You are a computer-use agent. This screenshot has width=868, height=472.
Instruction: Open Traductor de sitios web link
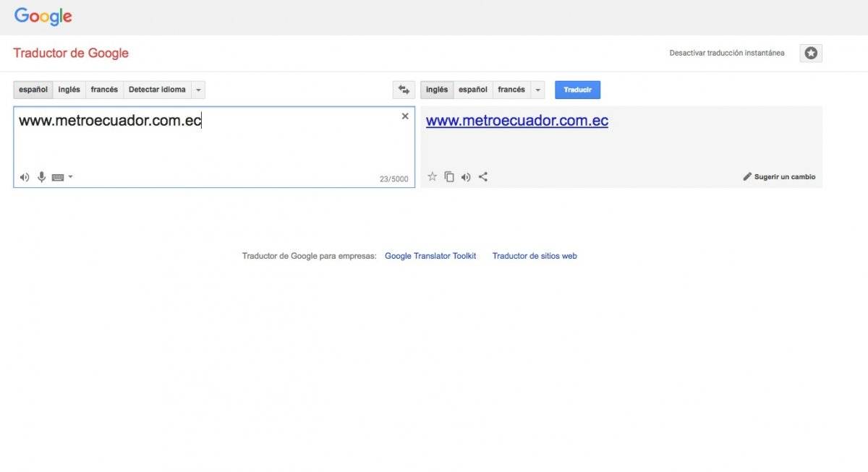click(x=535, y=256)
